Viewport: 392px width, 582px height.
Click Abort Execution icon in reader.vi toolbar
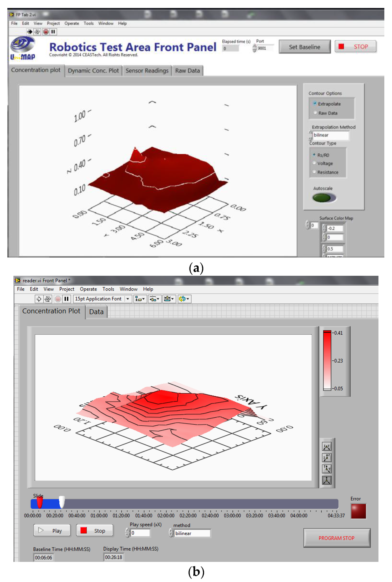coord(58,299)
